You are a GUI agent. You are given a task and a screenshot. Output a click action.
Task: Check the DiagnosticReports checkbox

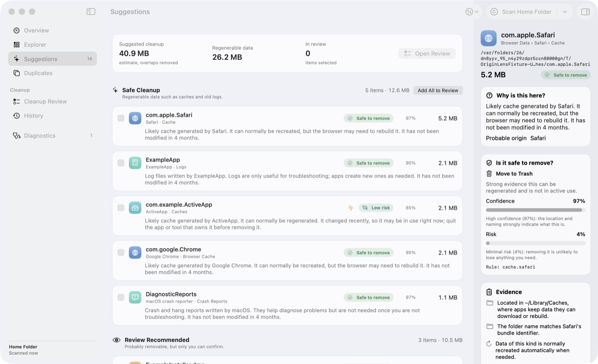click(121, 298)
